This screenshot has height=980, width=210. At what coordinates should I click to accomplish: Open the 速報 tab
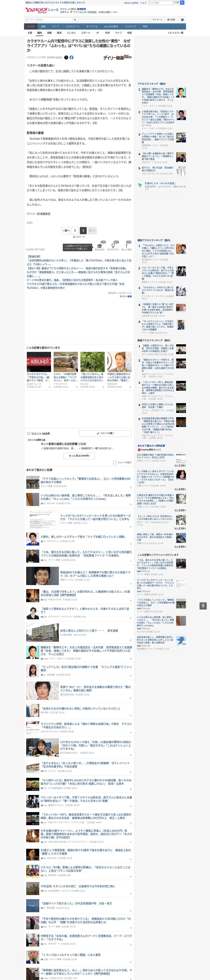[43, 27]
